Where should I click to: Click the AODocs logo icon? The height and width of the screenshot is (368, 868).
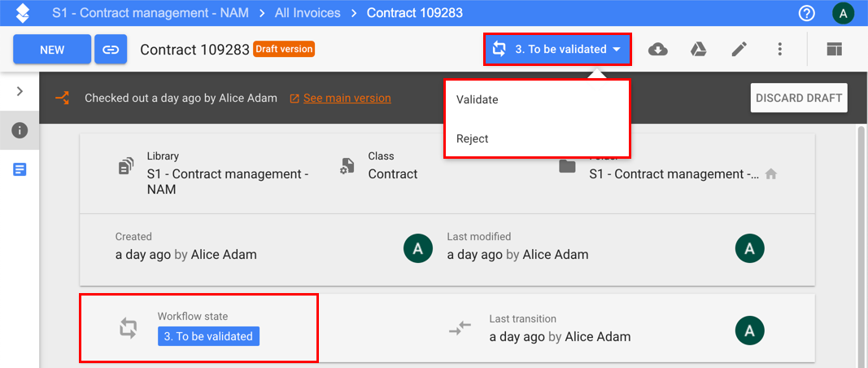[x=23, y=13]
